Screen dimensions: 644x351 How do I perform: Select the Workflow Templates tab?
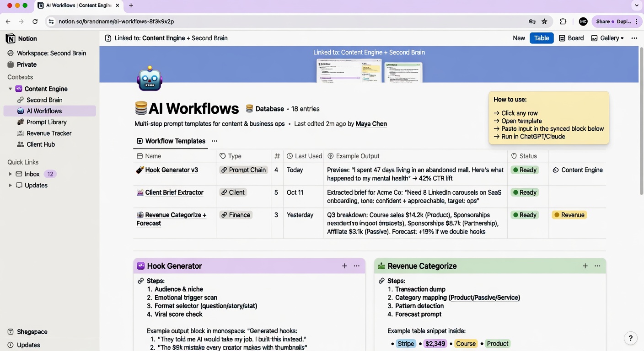tap(171, 141)
